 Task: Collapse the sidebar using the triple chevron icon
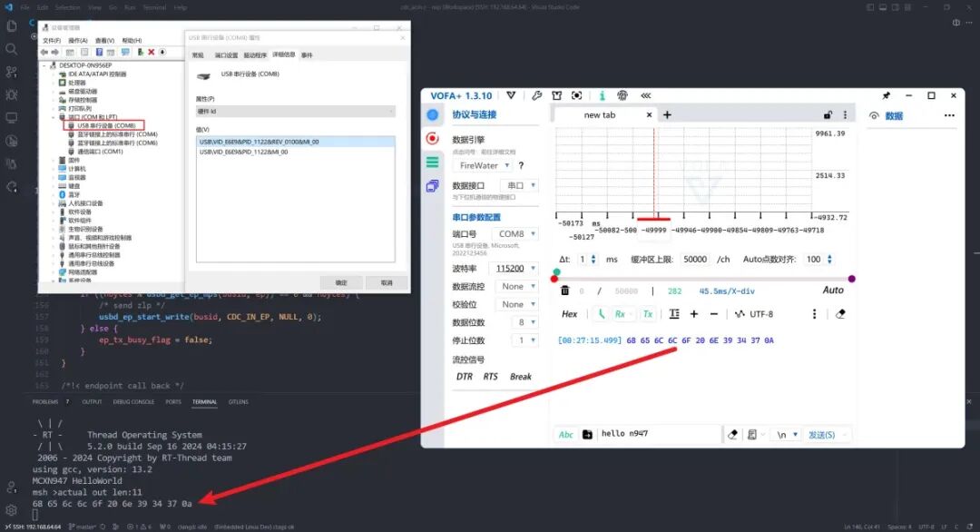pyautogui.click(x=646, y=95)
